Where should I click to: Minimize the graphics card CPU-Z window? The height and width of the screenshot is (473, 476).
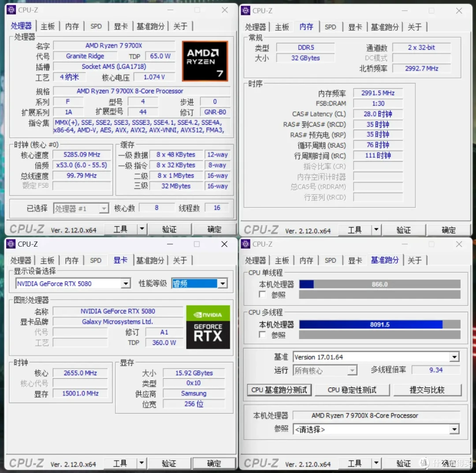coord(170,244)
